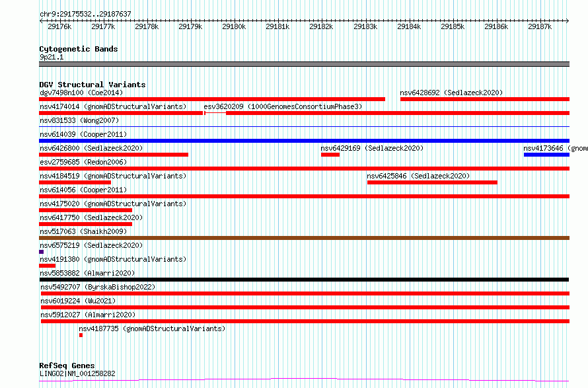Open nsv4191380 (gnomADStructuralVariants) label
The height and width of the screenshot is (388, 588).
point(113,259)
